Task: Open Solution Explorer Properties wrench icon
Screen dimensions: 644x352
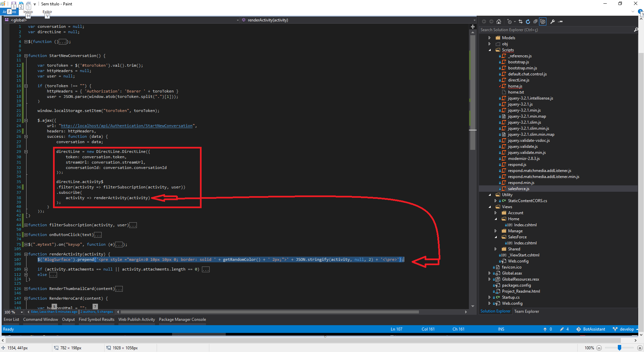Action: pyautogui.click(x=552, y=21)
